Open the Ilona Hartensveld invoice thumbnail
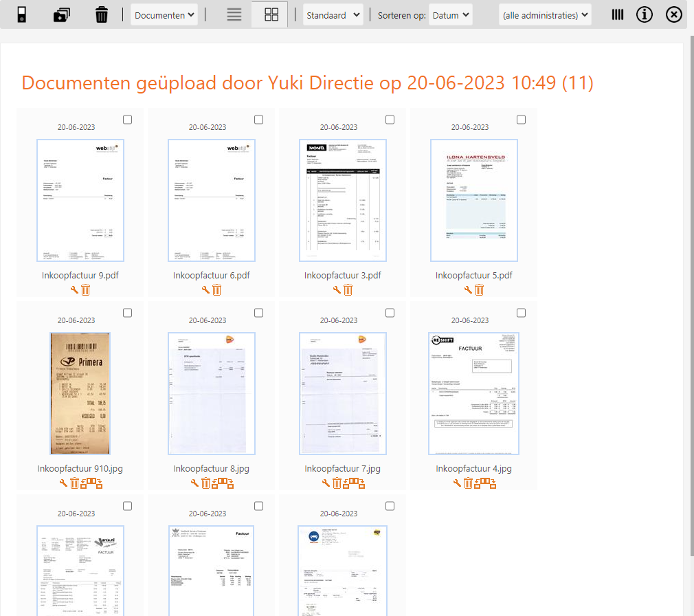Viewport: 694px width, 616px height. 474,200
